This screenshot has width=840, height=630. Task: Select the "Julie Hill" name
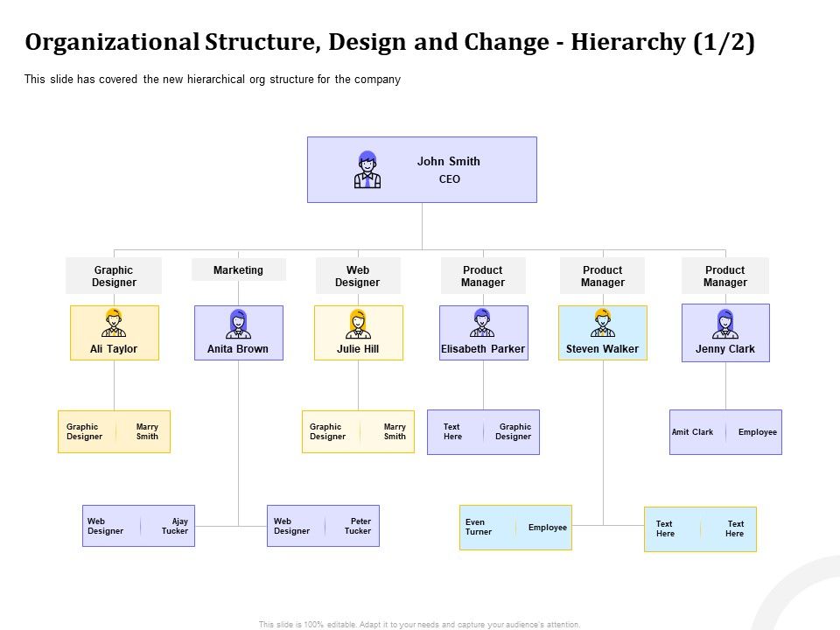(x=358, y=349)
